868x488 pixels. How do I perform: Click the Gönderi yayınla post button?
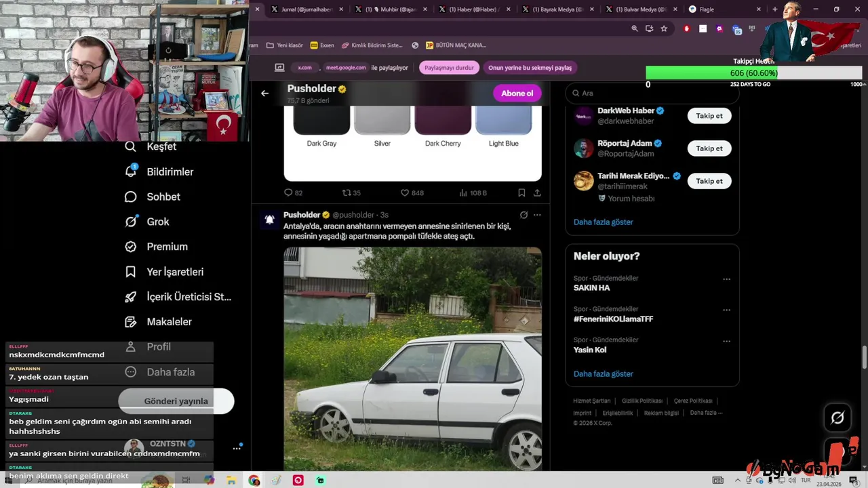[176, 401]
